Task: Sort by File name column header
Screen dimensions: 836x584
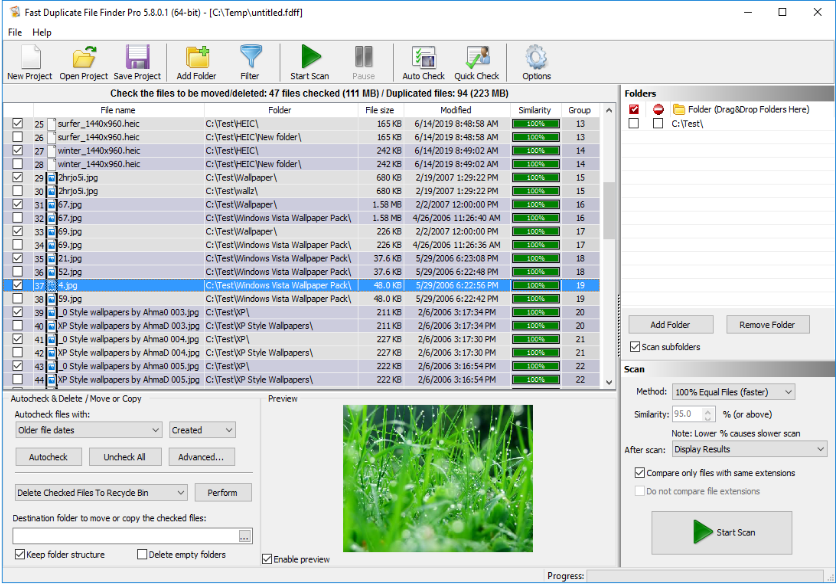Action: [x=118, y=110]
